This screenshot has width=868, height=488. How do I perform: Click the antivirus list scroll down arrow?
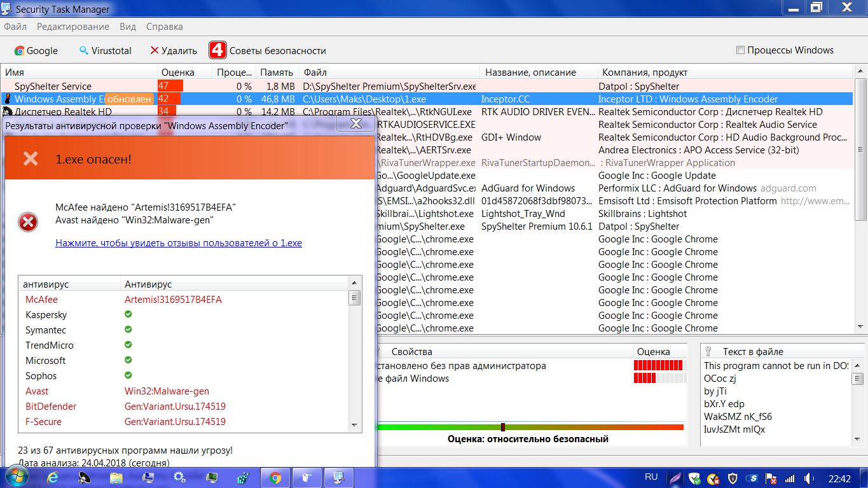[355, 425]
